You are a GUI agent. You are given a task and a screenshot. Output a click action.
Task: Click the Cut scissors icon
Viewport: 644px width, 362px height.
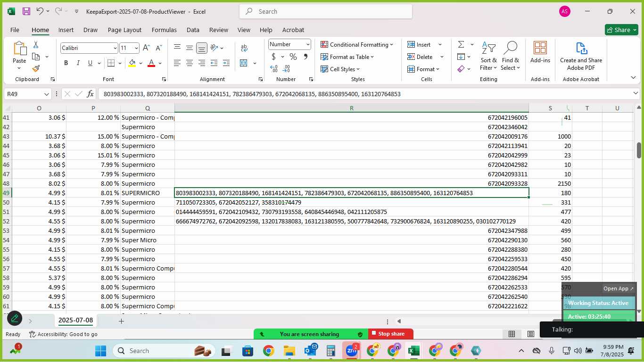coord(36,45)
